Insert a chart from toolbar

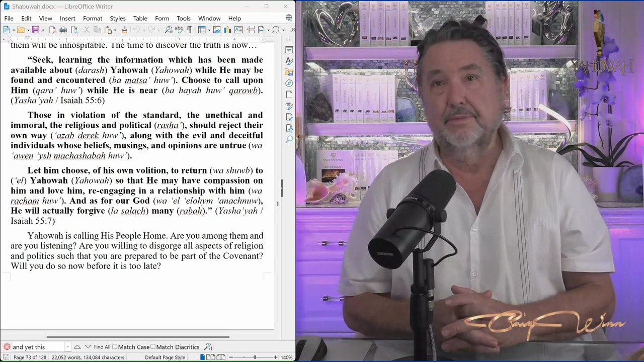coord(227,30)
